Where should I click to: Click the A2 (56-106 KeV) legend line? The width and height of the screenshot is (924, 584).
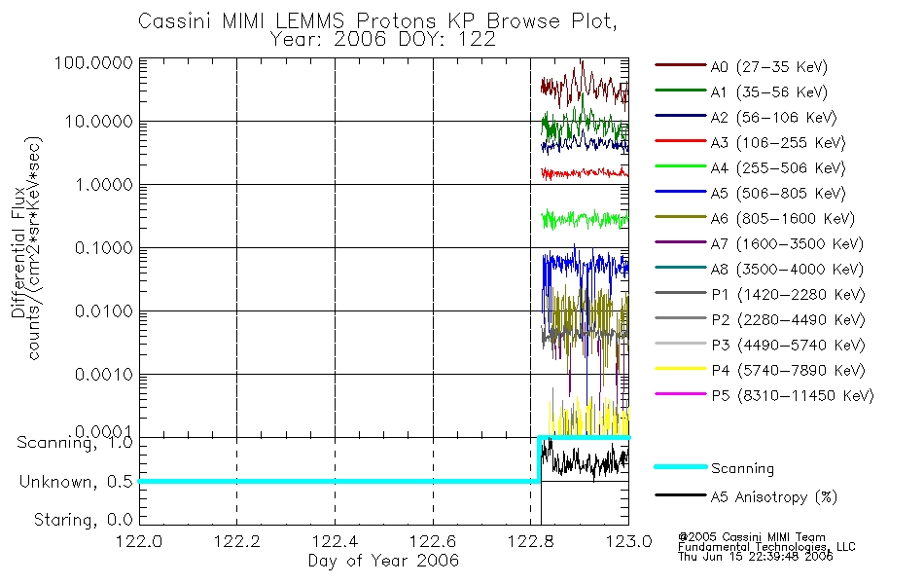tap(680, 116)
